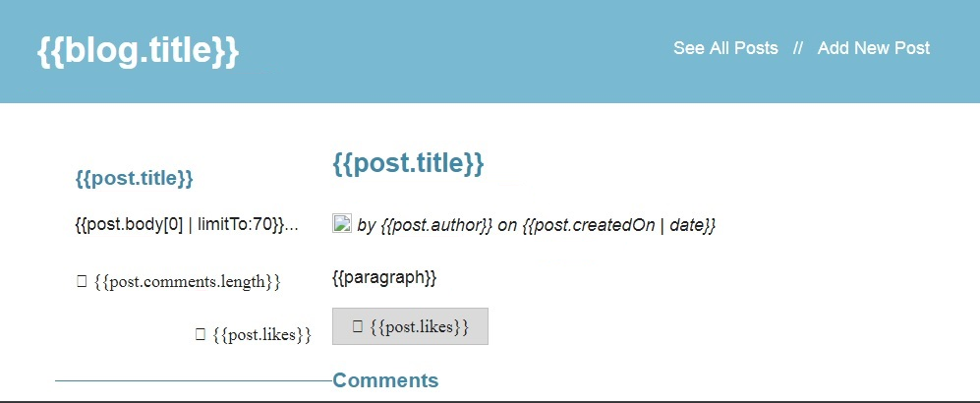The height and width of the screenshot is (403, 980).
Task: Open the Add New Post link
Action: (874, 48)
